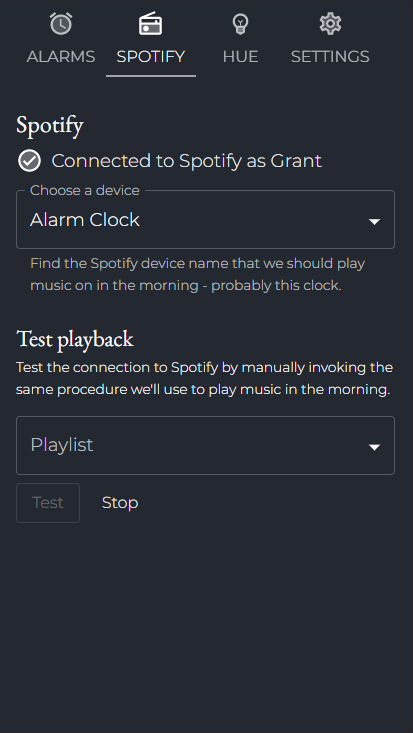Click the Test button

click(x=48, y=503)
